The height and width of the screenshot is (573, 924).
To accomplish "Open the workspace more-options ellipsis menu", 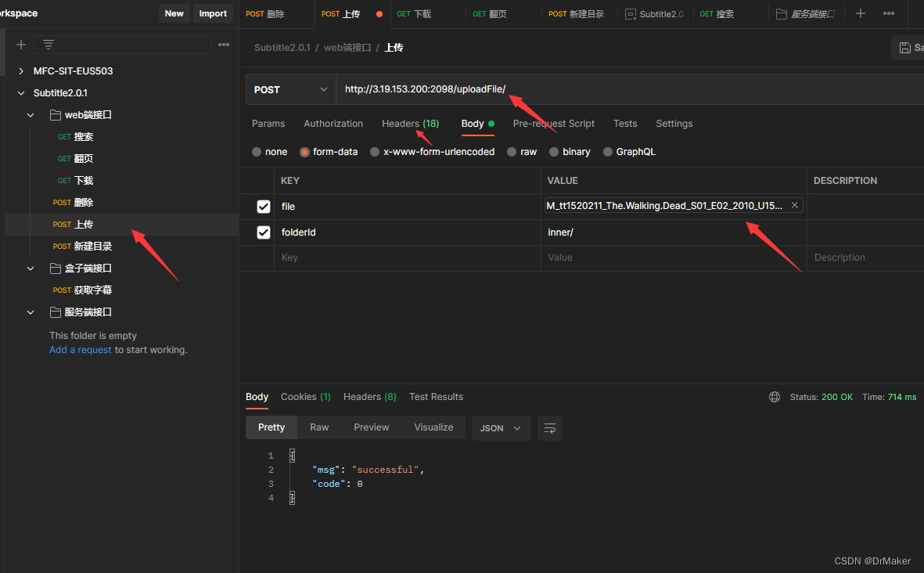I will (223, 45).
